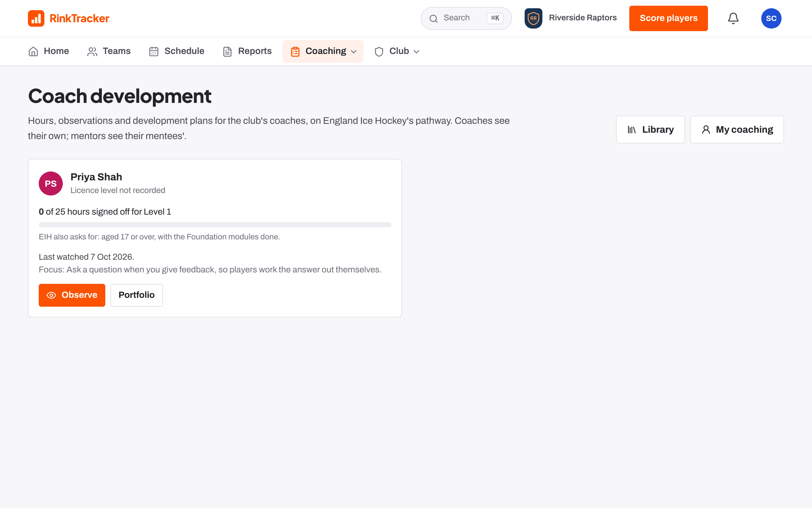Viewport: 812px width, 508px height.
Task: Click the RinkTracker logo icon
Action: (36, 18)
